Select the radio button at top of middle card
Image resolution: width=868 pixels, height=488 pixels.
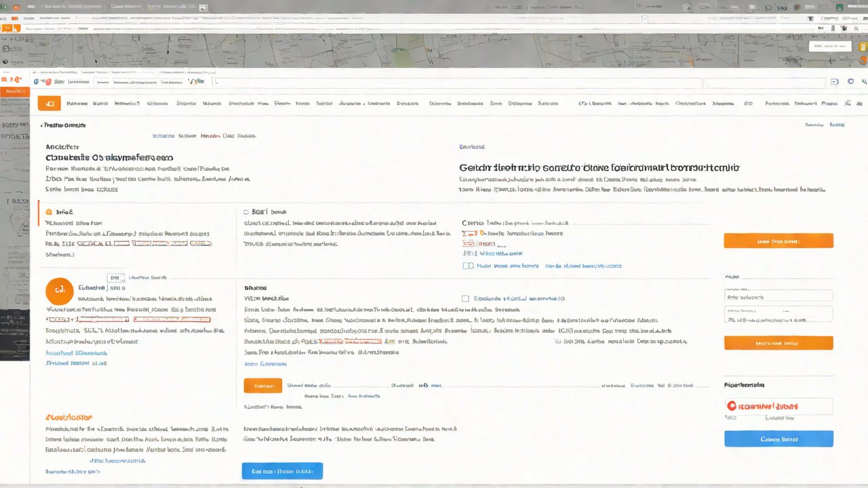pyautogui.click(x=246, y=211)
